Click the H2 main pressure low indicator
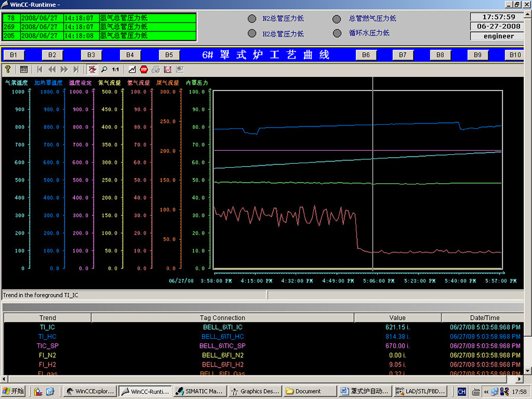The height and width of the screenshot is (399, 532). point(252,34)
